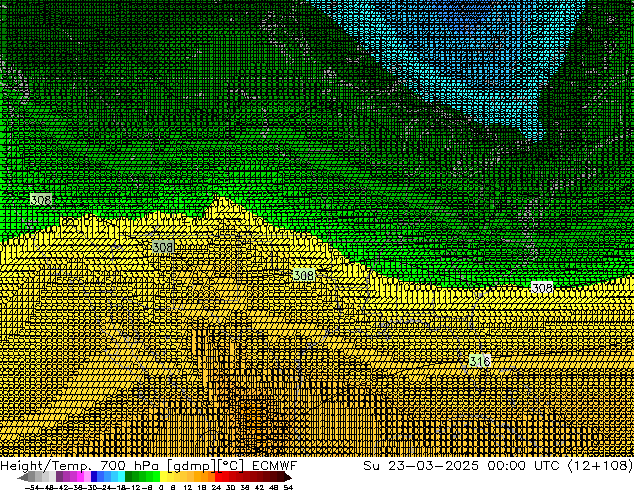Screen dimensions: 634x490
Task: Click the 316 height contour label
Action: coord(480,361)
